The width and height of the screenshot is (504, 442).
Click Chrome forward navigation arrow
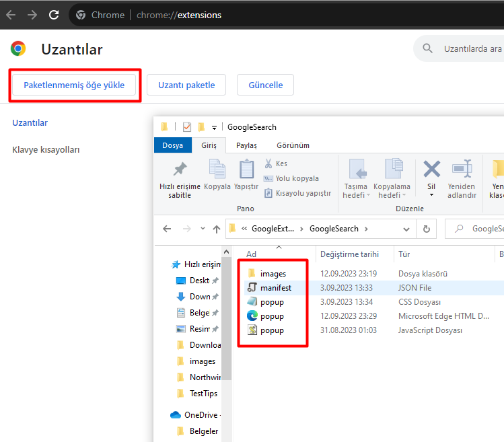tap(32, 15)
